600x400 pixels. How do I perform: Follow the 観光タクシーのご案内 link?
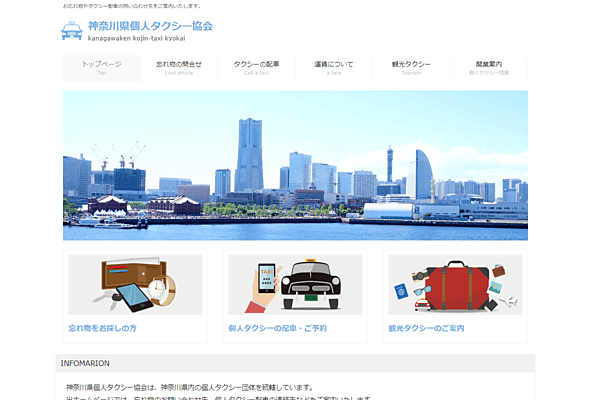coord(426,328)
